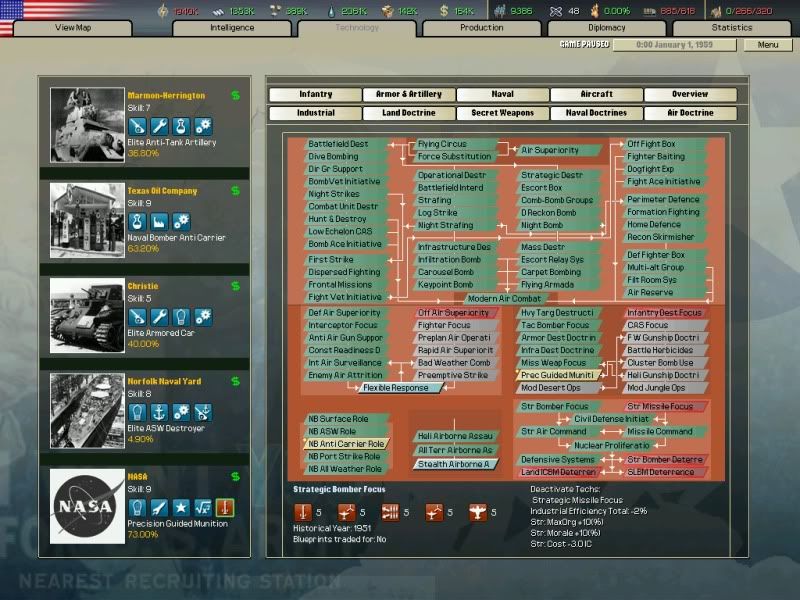The height and width of the screenshot is (600, 800).
Task: Click the square-root skill icon on NASA team
Action: click(203, 507)
